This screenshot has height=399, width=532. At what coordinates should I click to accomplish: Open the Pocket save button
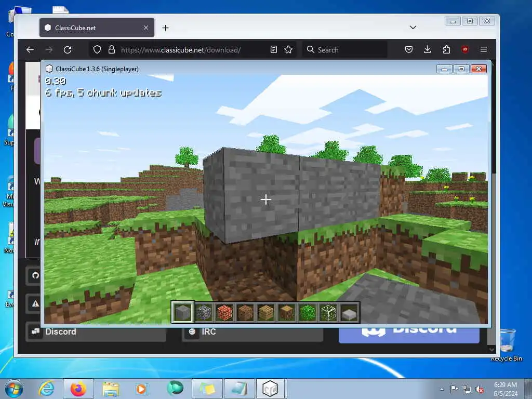click(x=409, y=50)
